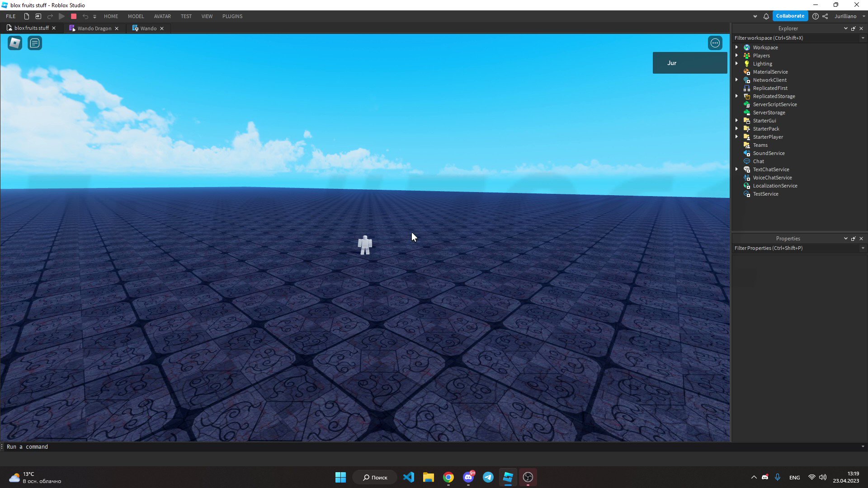Open the help question mark icon
This screenshot has height=488, width=868.
pyautogui.click(x=815, y=16)
